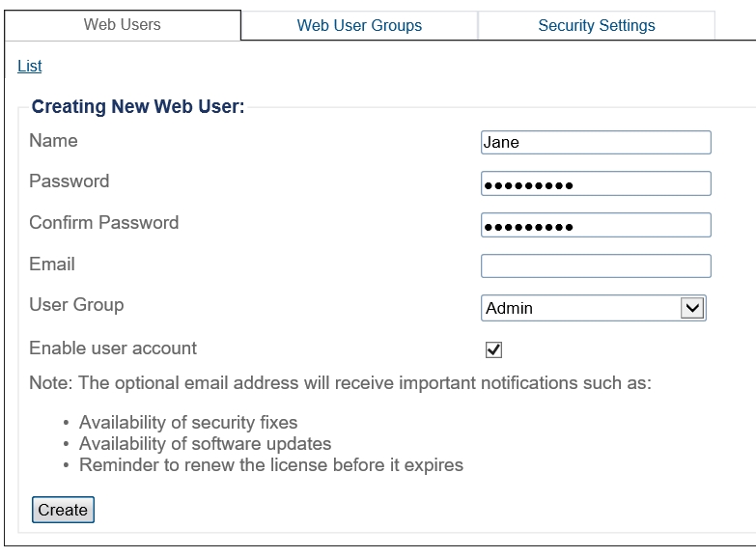Click the Name field label
Image resolution: width=756 pixels, height=557 pixels.
(x=54, y=141)
